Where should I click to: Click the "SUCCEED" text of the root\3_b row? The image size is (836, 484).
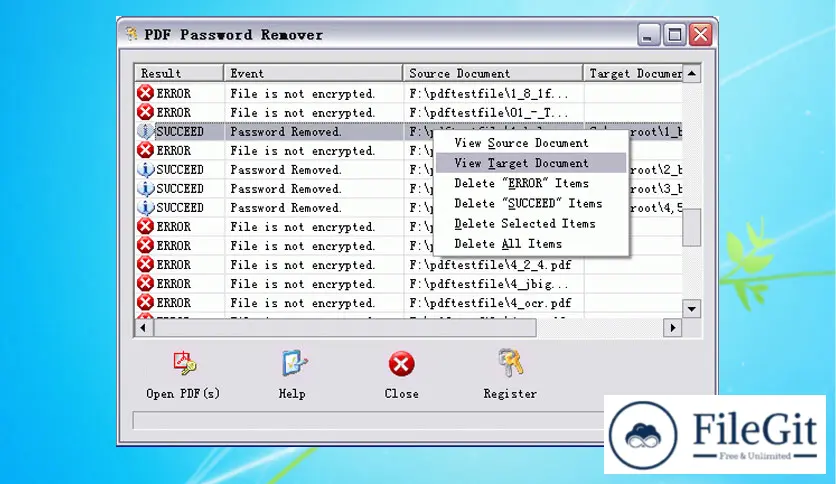tap(180, 189)
